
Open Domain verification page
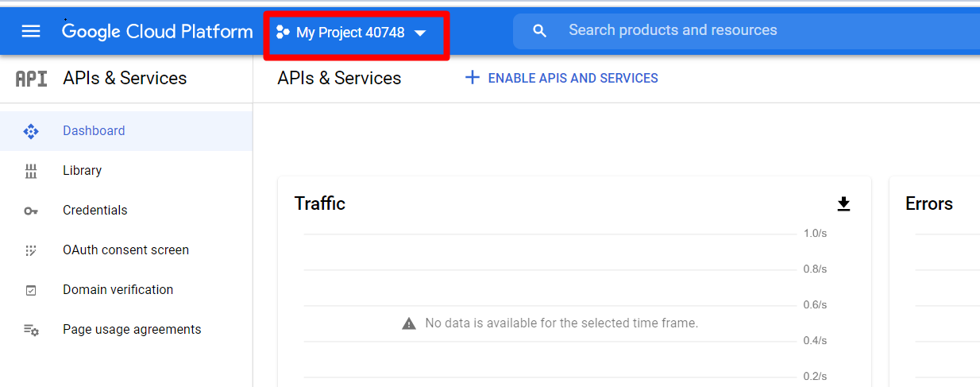pos(126,290)
